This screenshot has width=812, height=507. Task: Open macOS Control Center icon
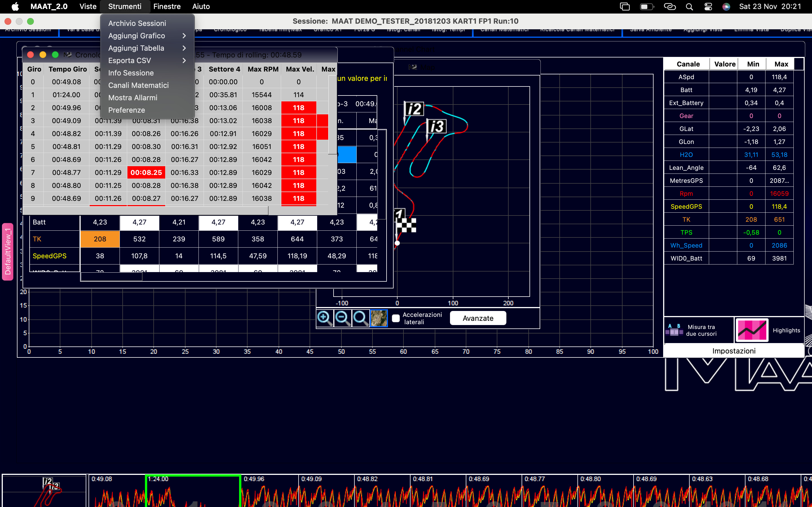point(708,7)
